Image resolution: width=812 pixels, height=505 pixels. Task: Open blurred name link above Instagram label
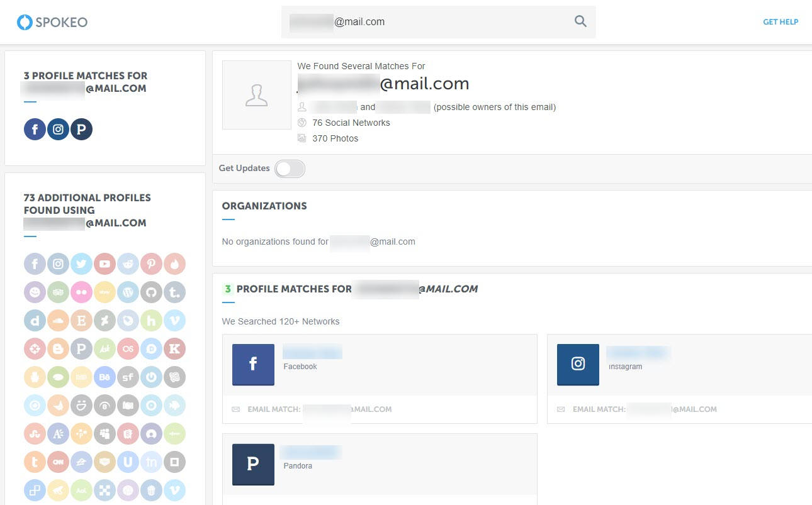[x=637, y=352]
